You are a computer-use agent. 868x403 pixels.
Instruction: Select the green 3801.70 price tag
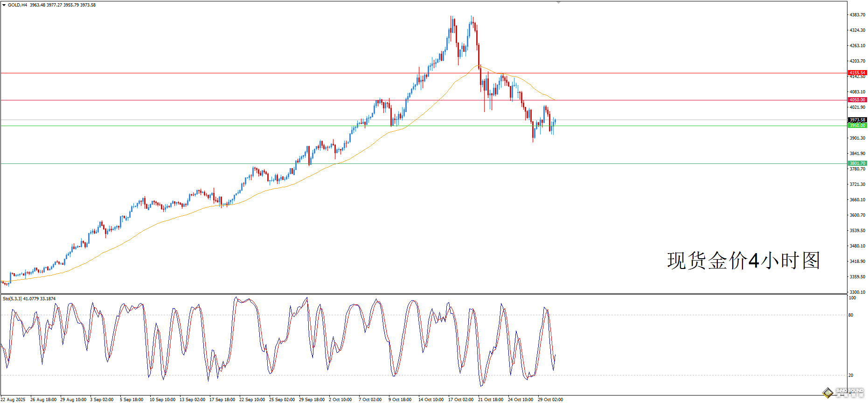857,163
